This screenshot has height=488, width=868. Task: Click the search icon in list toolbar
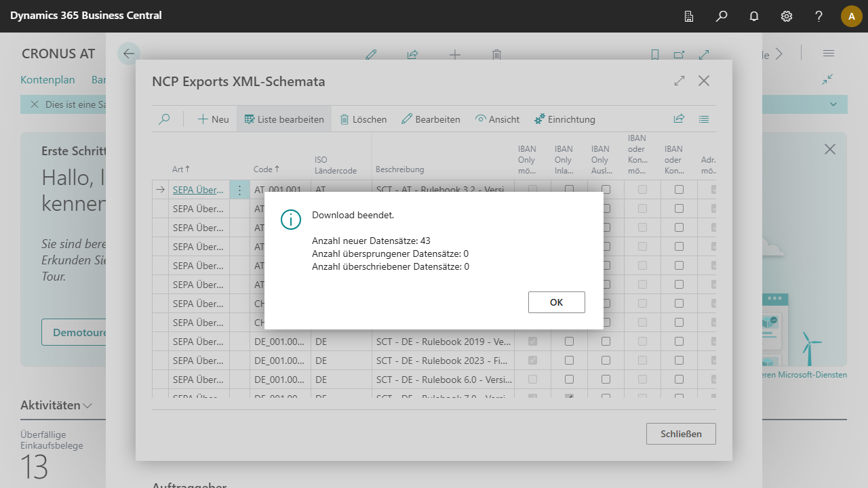164,119
